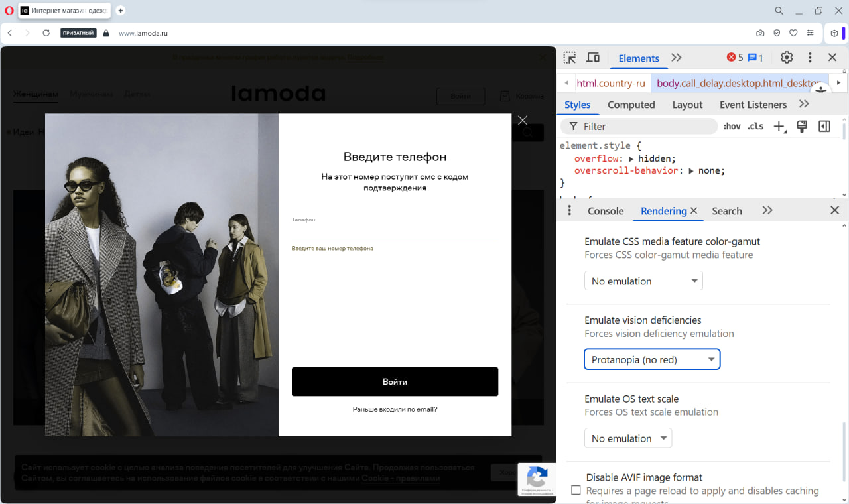Screen dimensions: 849x504
Task: Activate the DevTools inspect element picker
Action: (570, 58)
